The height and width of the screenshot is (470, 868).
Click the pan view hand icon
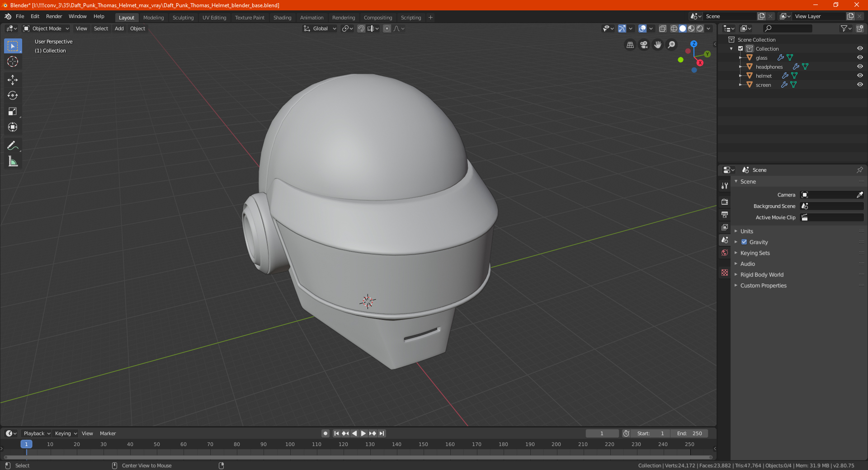658,45
